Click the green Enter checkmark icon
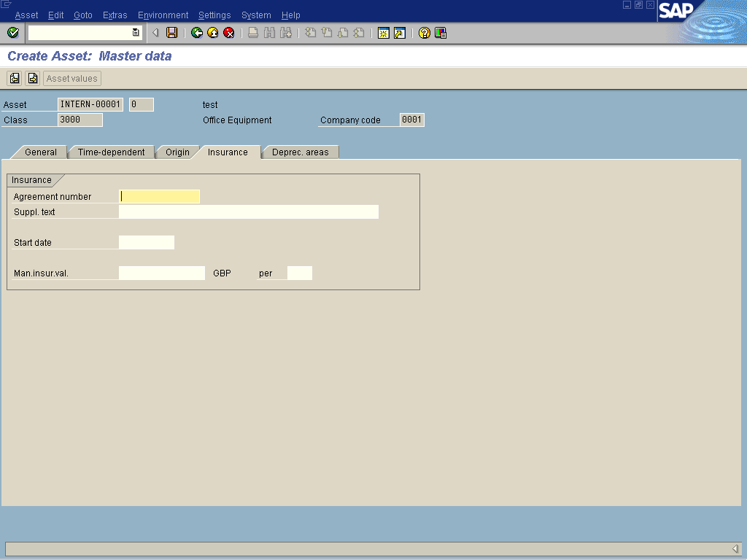 click(12, 33)
